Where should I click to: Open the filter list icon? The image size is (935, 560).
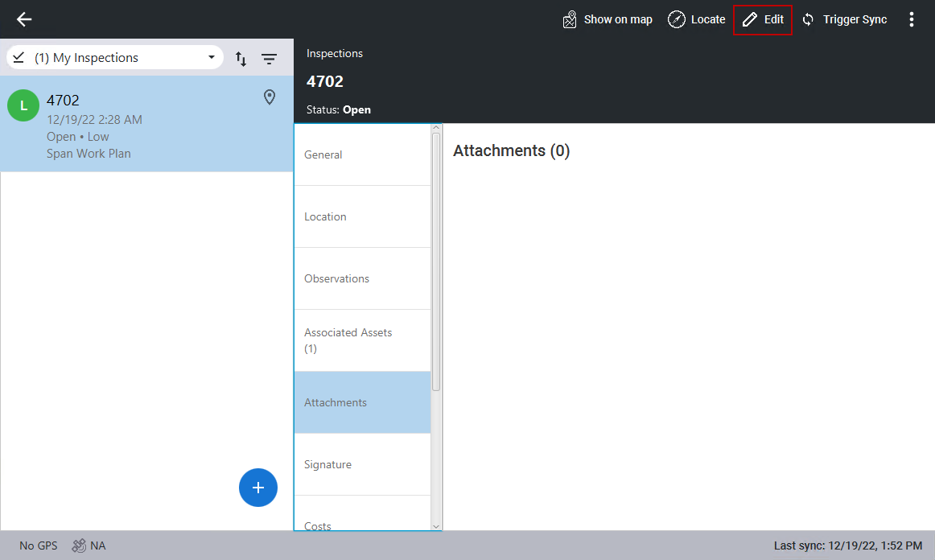269,59
